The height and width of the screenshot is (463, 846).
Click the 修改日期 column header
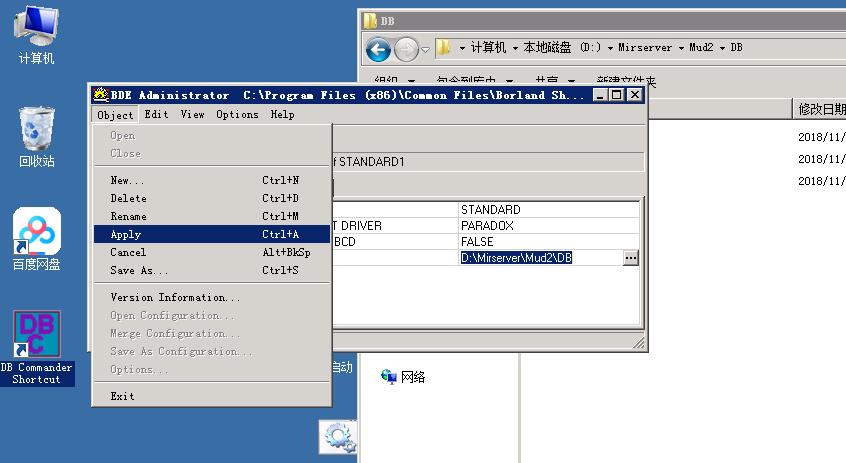click(x=820, y=108)
